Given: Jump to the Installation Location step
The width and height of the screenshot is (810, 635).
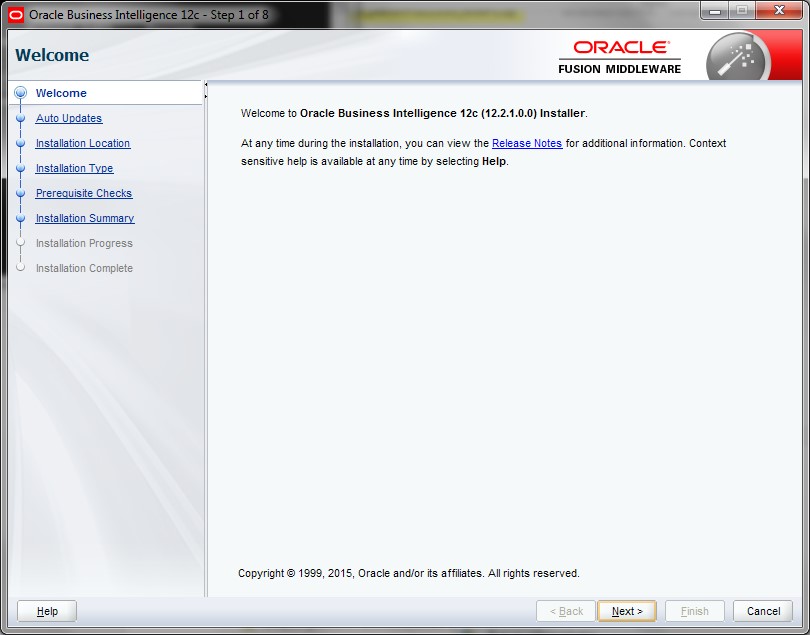Looking at the screenshot, I should pos(82,143).
